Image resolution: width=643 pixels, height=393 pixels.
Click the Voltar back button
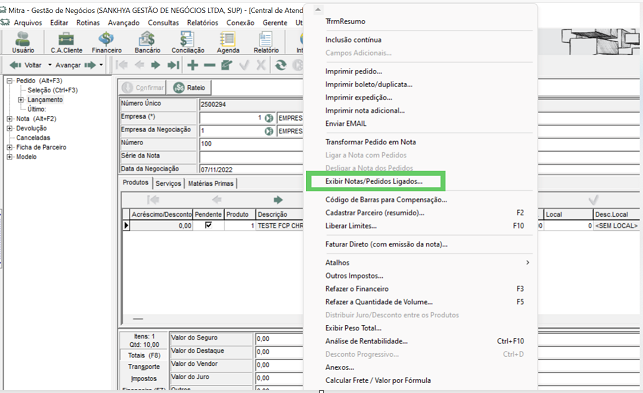tap(25, 65)
